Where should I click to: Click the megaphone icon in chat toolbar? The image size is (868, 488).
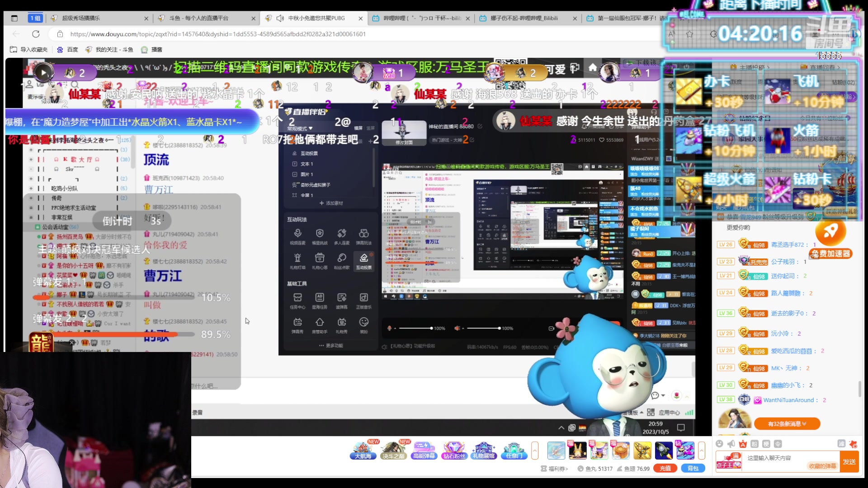pos(731,444)
